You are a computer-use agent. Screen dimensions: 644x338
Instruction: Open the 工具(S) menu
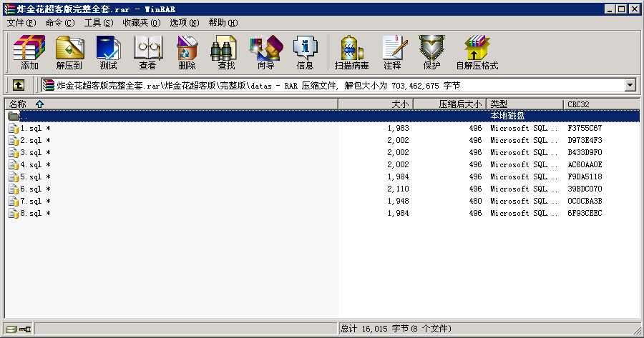tap(99, 23)
